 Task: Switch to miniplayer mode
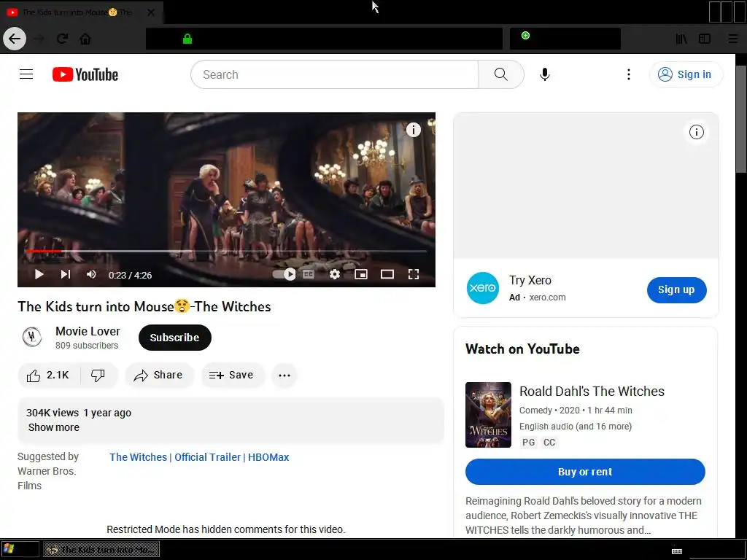coord(361,274)
